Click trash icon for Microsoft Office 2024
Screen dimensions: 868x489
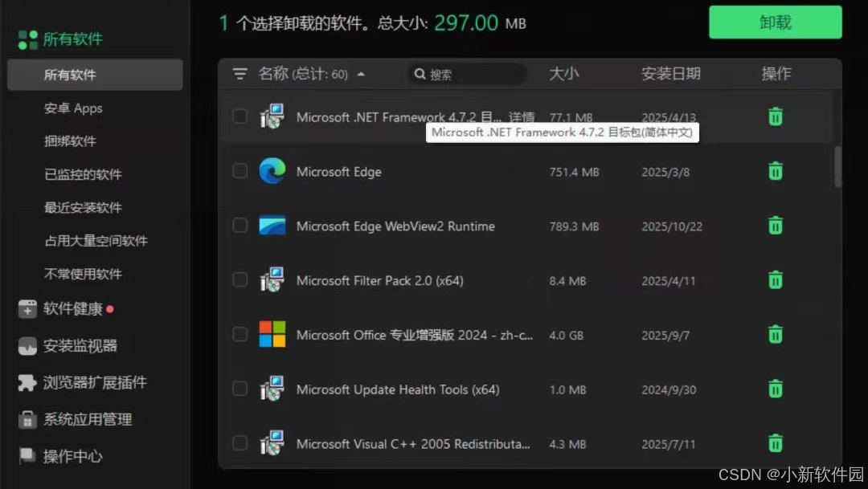(776, 335)
